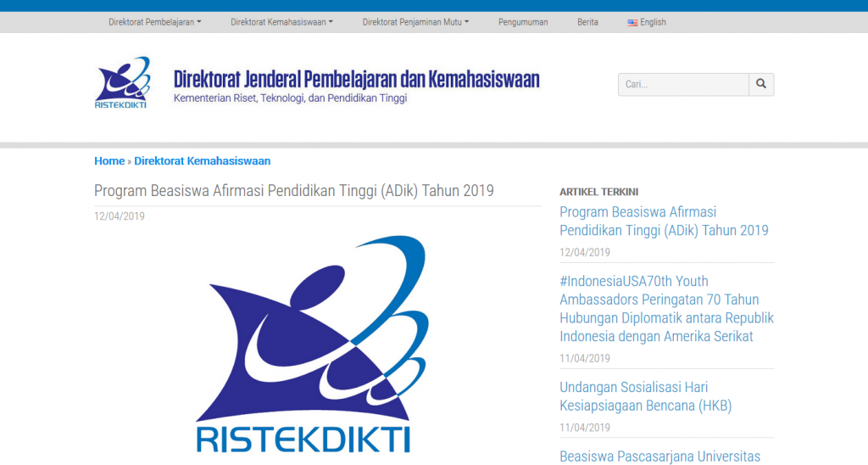Click the Artikel Terkini sidebar heading
Screen dimensions: 868x465
[x=598, y=192]
